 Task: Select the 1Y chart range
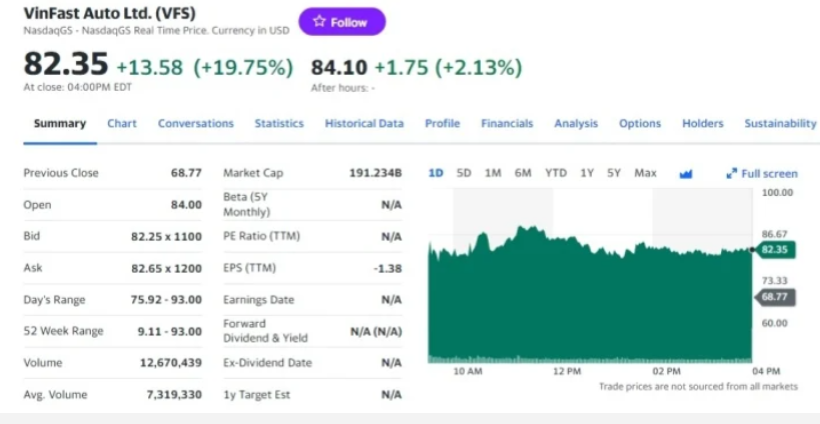pos(587,173)
